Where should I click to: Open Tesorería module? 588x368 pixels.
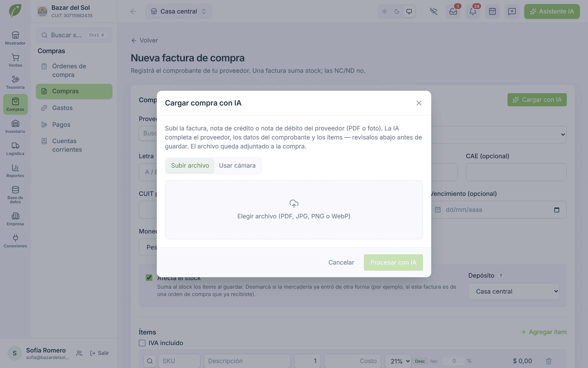(15, 83)
